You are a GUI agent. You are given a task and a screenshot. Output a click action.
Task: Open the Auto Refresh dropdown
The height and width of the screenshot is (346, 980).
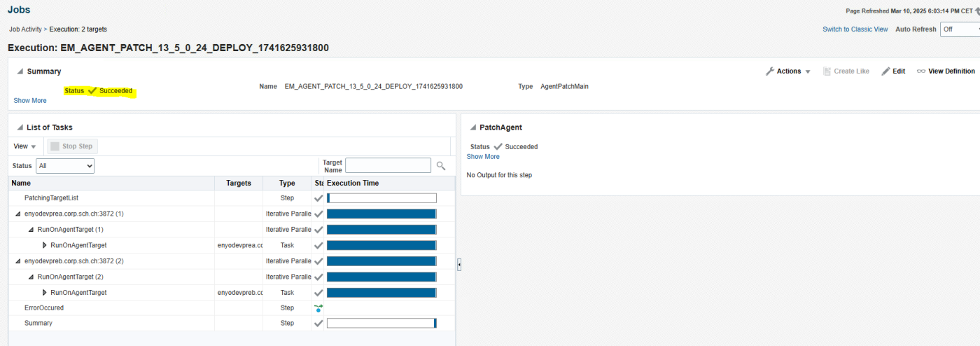(x=959, y=29)
